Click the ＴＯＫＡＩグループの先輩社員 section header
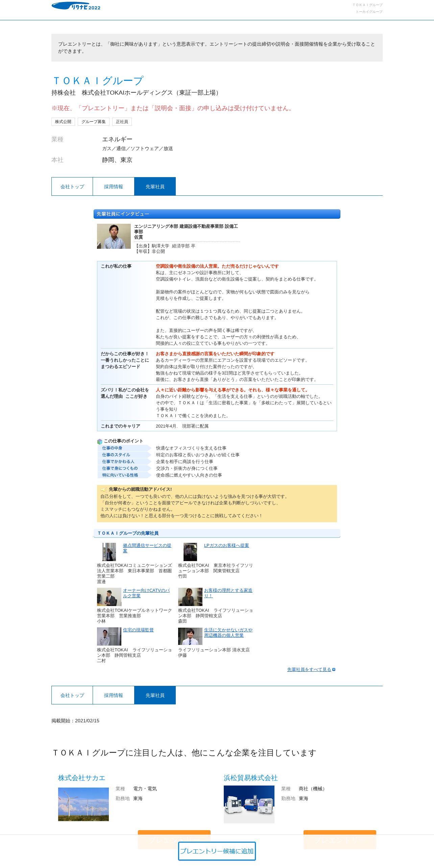Screen dimensions: 434x868 point(217,533)
